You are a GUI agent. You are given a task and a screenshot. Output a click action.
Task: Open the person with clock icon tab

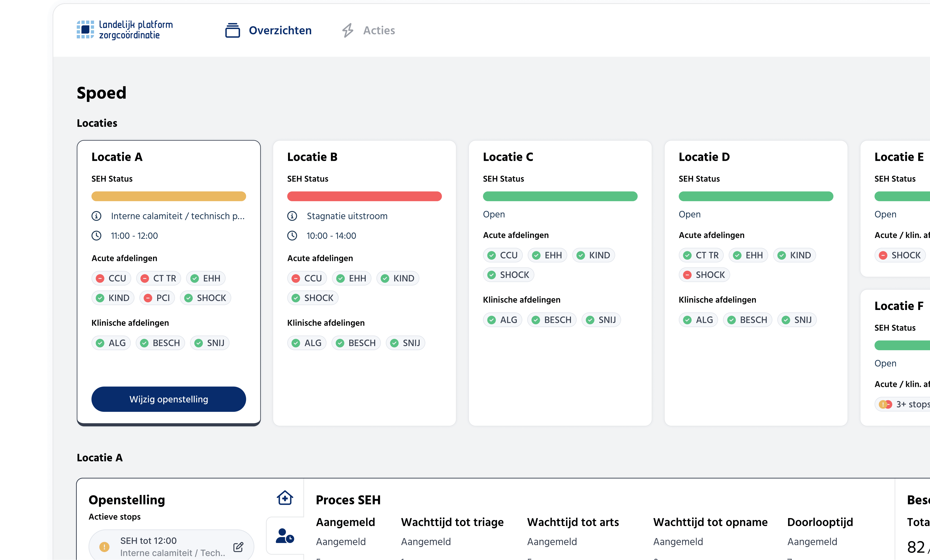coord(285,536)
